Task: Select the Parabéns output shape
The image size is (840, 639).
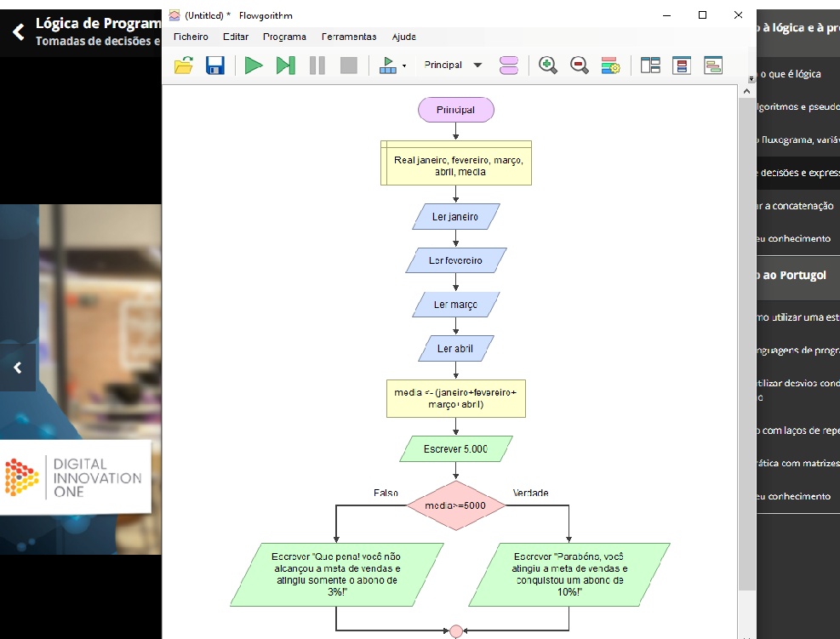Action: (x=569, y=574)
